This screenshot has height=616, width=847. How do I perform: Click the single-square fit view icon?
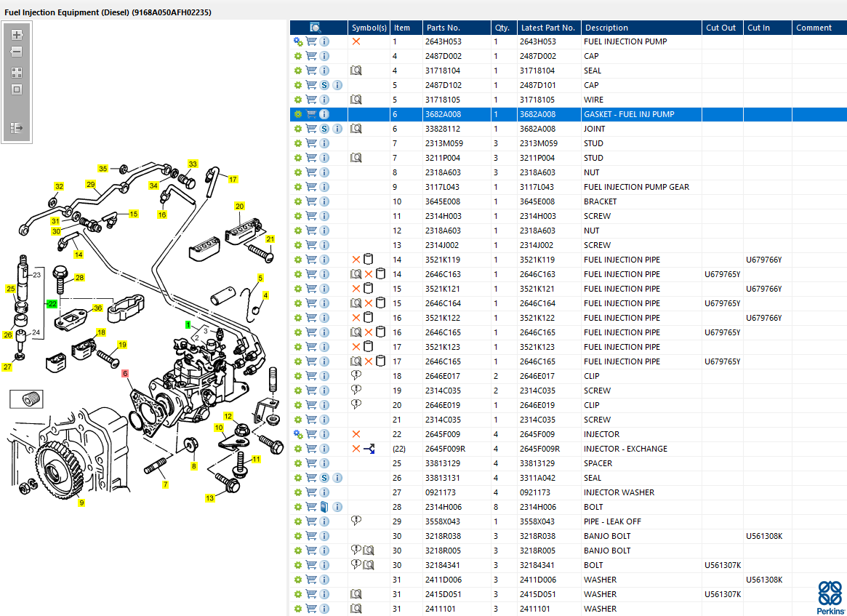click(x=17, y=89)
